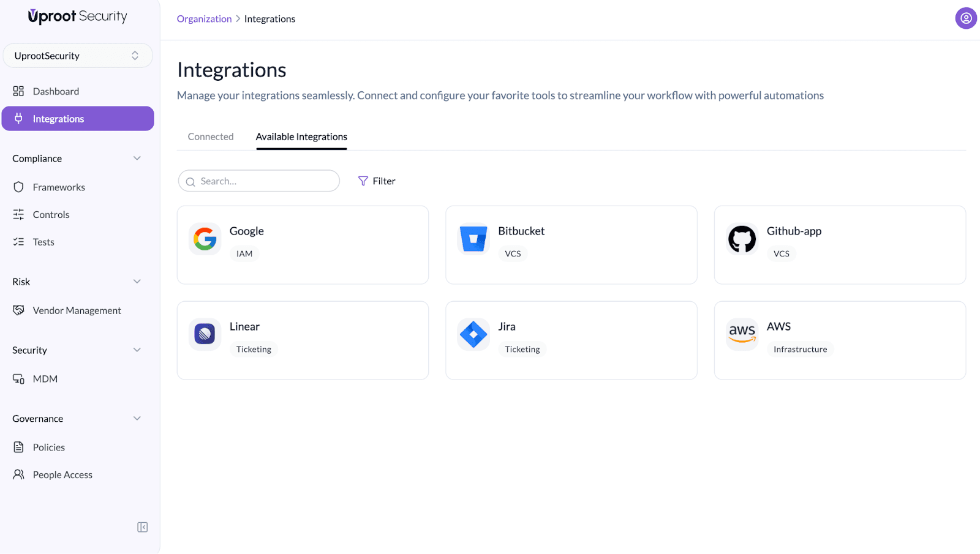Open the People Access page

click(x=62, y=474)
